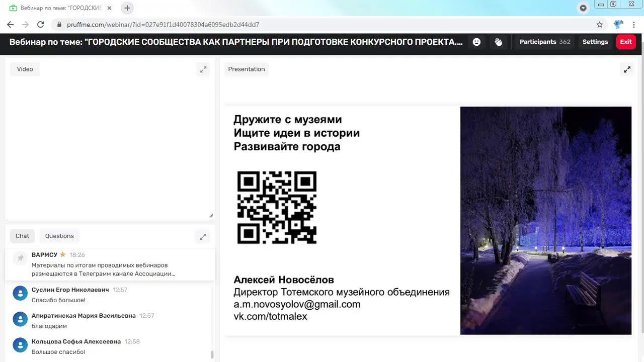
Task: Switch to the Questions tab
Action: point(59,236)
